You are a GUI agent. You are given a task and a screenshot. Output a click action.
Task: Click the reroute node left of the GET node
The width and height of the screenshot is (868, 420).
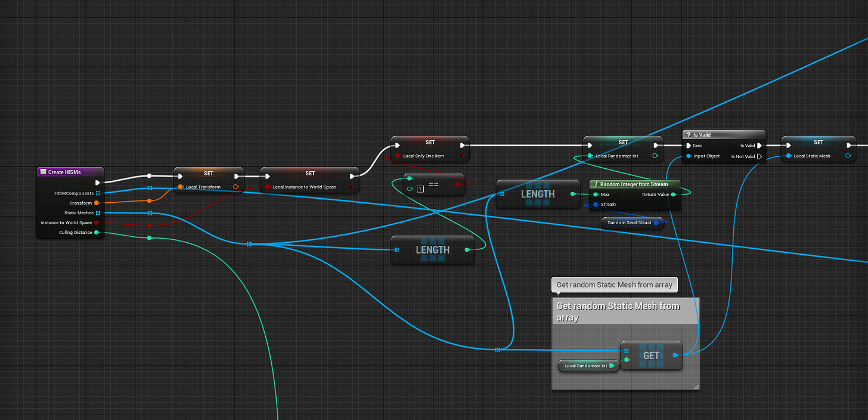coord(497,350)
